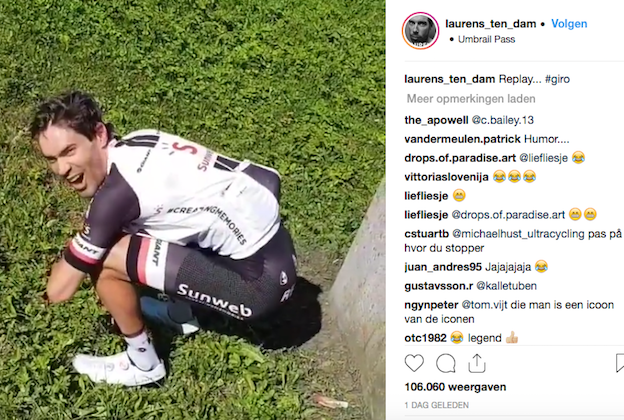Open vittoriaslovenija commenter profile
This screenshot has width=624, height=420.
pos(446,177)
